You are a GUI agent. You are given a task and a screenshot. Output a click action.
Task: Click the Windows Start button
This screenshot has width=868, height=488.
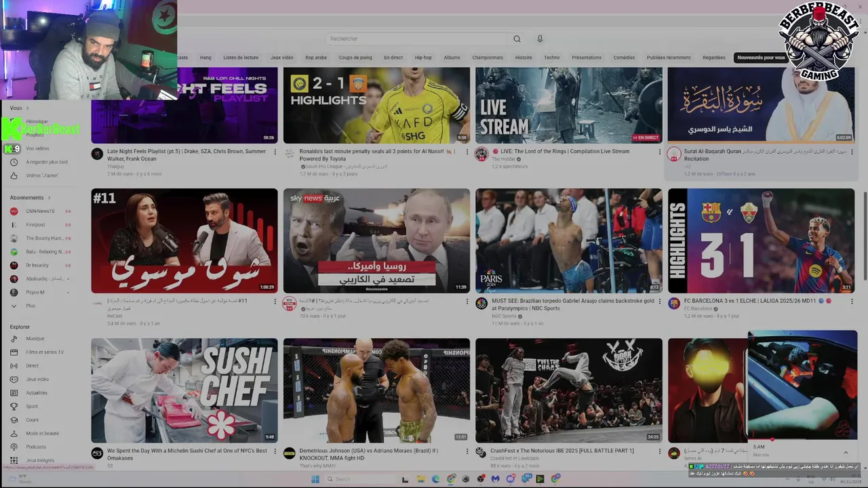pos(315,479)
